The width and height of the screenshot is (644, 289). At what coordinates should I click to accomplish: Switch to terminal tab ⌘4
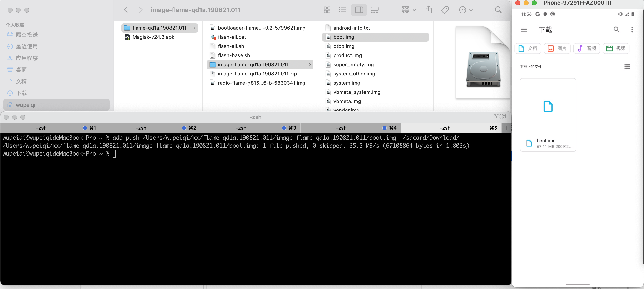(x=350, y=128)
